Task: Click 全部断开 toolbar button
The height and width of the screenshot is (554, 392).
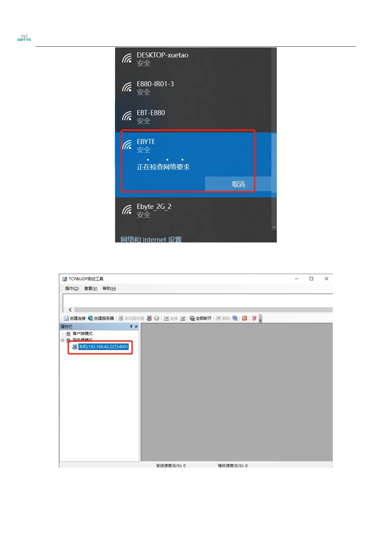Action: (x=200, y=318)
